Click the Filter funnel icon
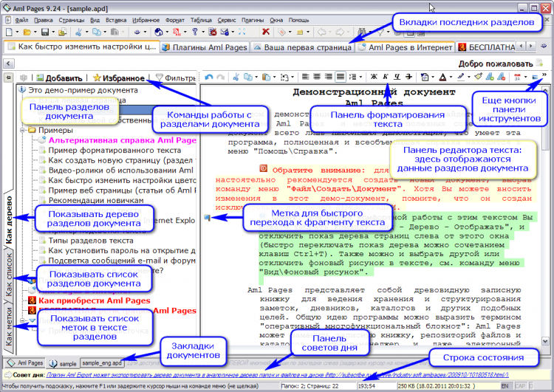Viewport: 554px width, 392px height. click(159, 78)
